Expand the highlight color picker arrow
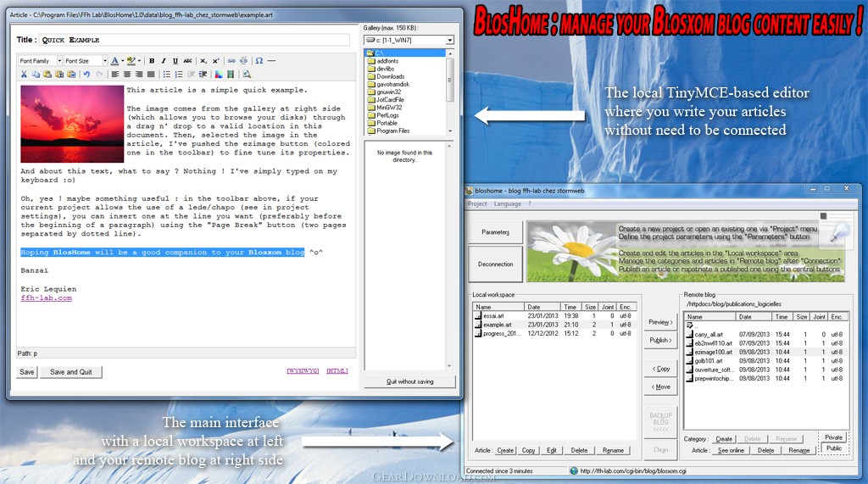This screenshot has width=868, height=484. [x=139, y=61]
